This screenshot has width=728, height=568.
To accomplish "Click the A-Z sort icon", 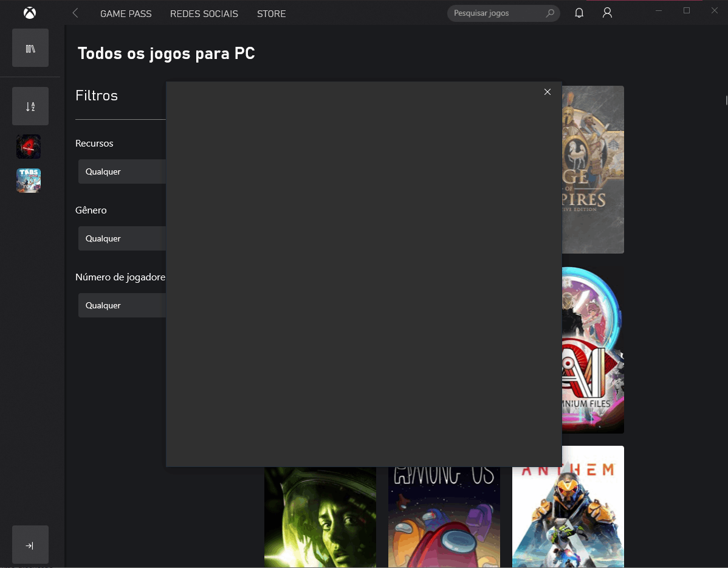I will [x=30, y=106].
